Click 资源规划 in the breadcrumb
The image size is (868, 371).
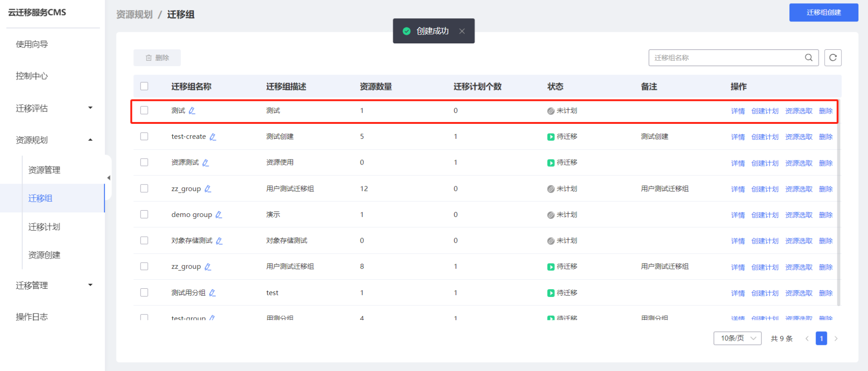[x=134, y=15]
